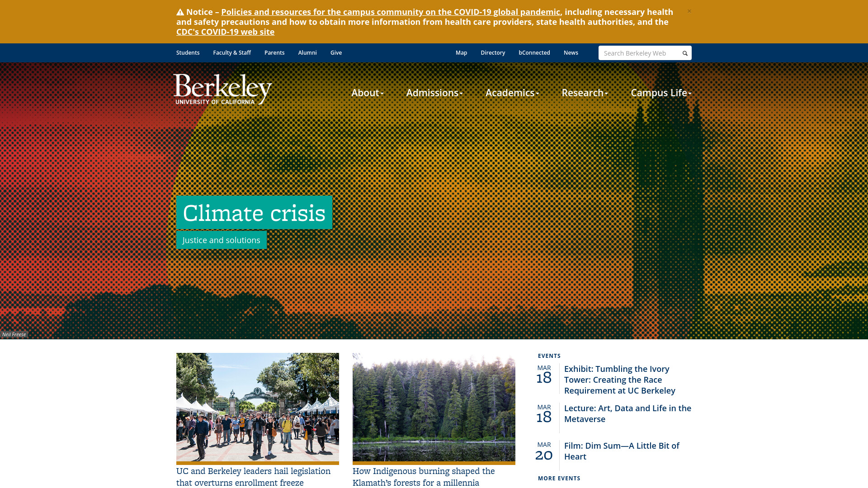Click the Justice and solutions button
Image resolution: width=868 pixels, height=488 pixels.
222,240
